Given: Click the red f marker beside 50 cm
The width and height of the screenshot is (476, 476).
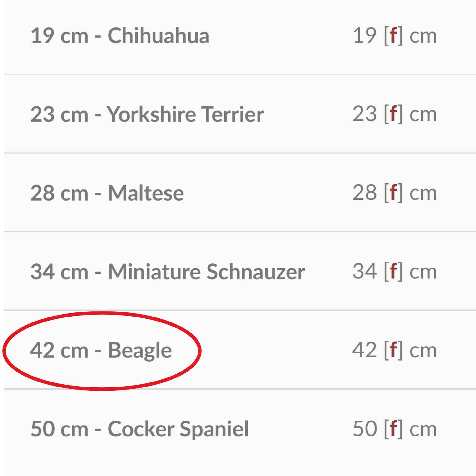Looking at the screenshot, I should point(393,429).
